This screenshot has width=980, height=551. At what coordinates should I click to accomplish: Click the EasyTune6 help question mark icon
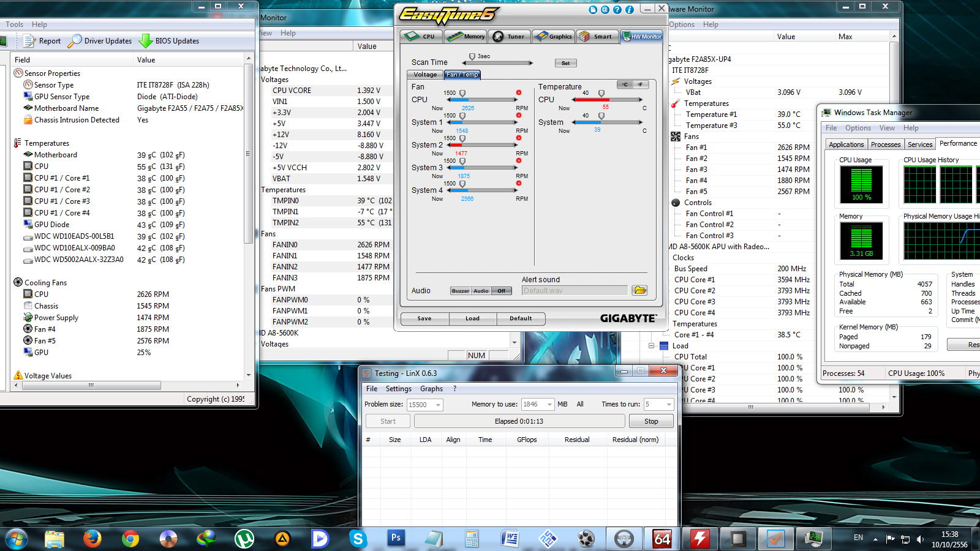tap(617, 10)
